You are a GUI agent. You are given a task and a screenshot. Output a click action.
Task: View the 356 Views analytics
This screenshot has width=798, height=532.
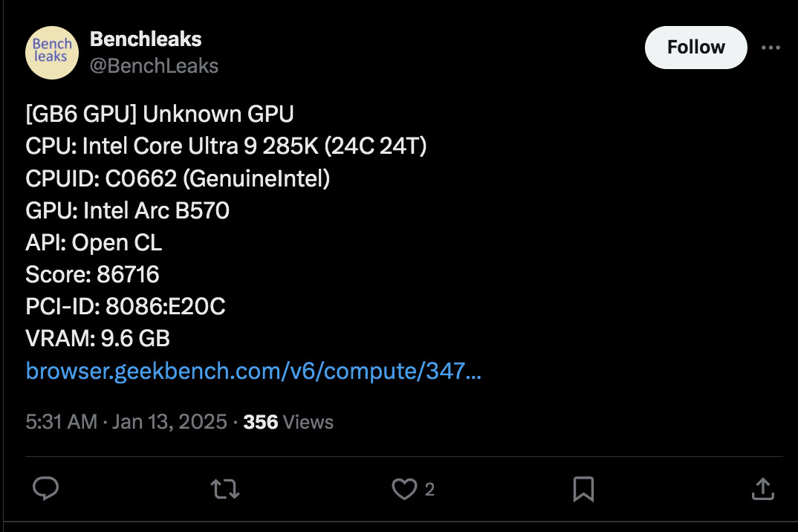tap(288, 421)
